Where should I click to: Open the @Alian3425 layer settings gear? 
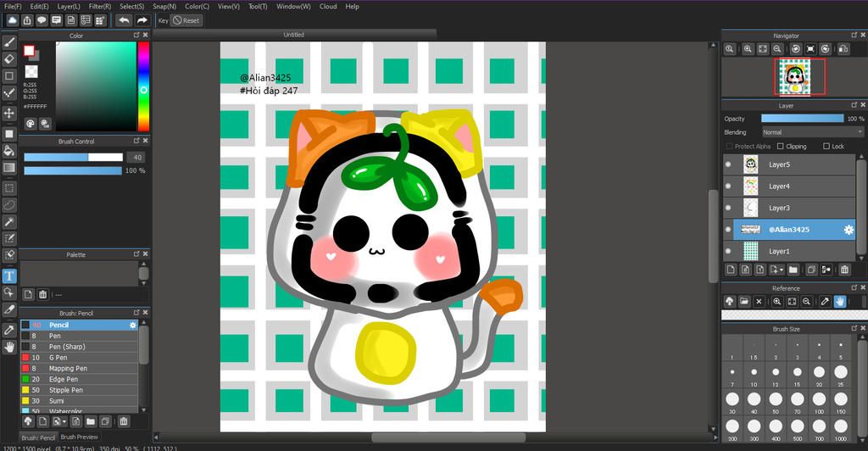849,230
